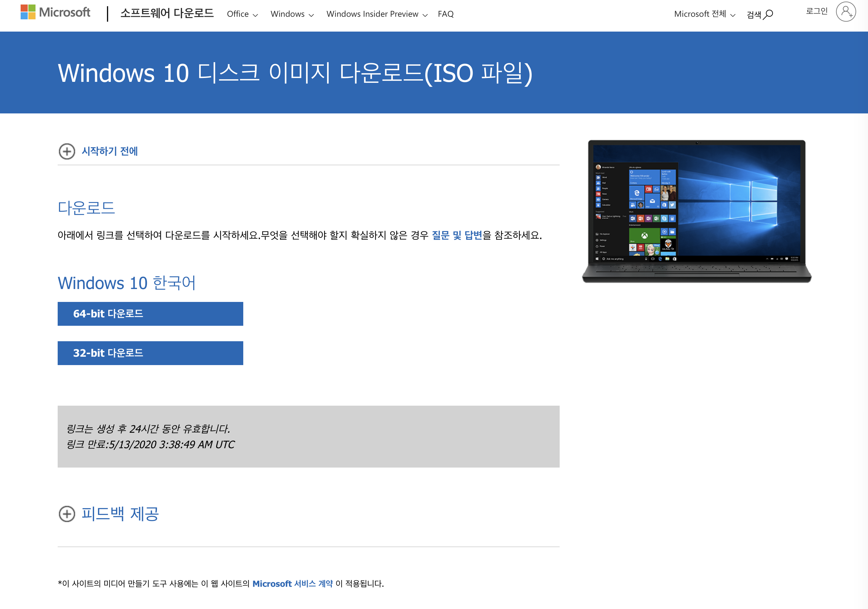Open Microsoft 서비스 계약 link
Screen dimensions: 868x609
292,584
